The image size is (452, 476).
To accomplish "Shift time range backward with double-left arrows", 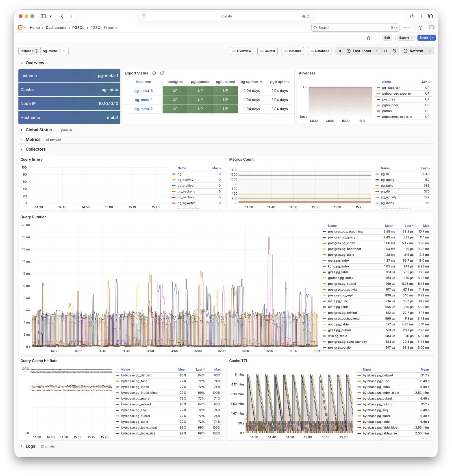I will [340, 51].
